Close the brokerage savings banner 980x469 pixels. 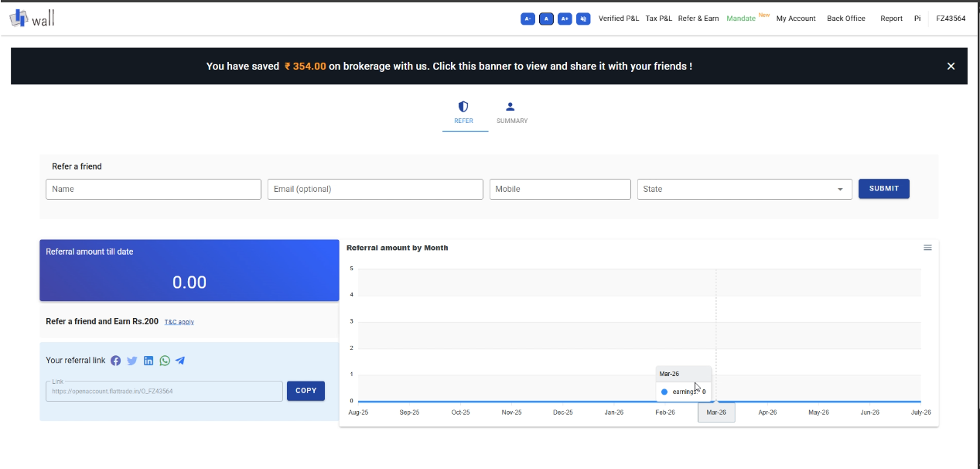[951, 67]
